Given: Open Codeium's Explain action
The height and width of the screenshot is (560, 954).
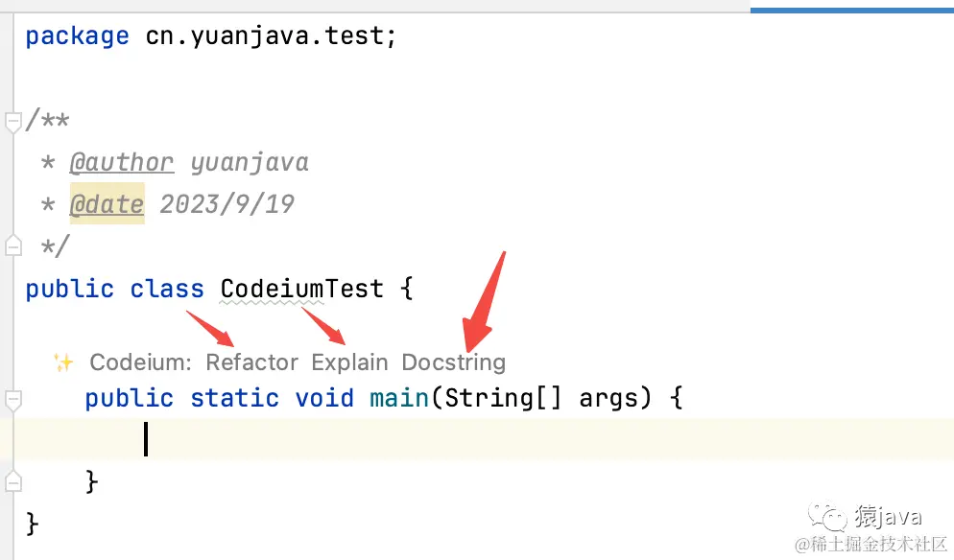Looking at the screenshot, I should tap(349, 362).
